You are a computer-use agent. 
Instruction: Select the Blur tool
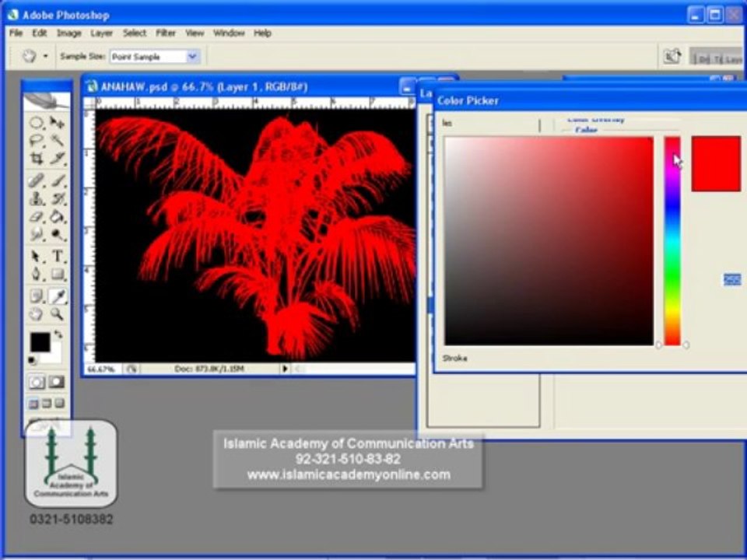37,234
